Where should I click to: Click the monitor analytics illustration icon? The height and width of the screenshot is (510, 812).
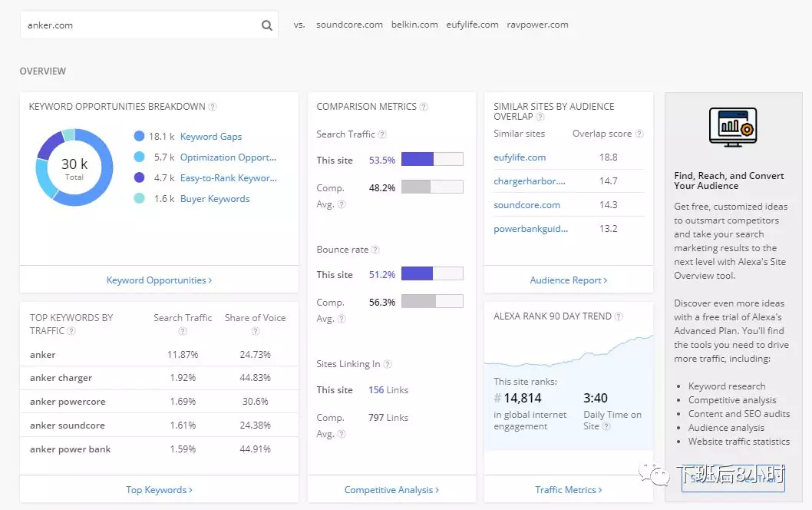pyautogui.click(x=733, y=127)
